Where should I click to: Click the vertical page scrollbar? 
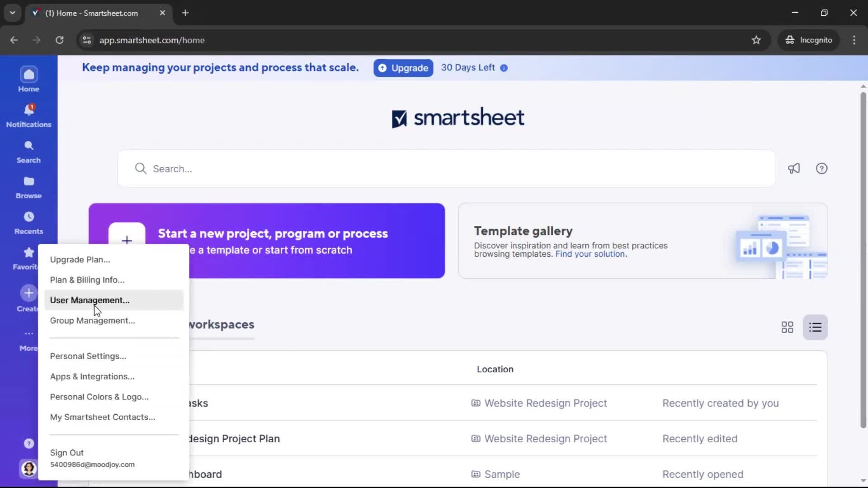(863, 260)
